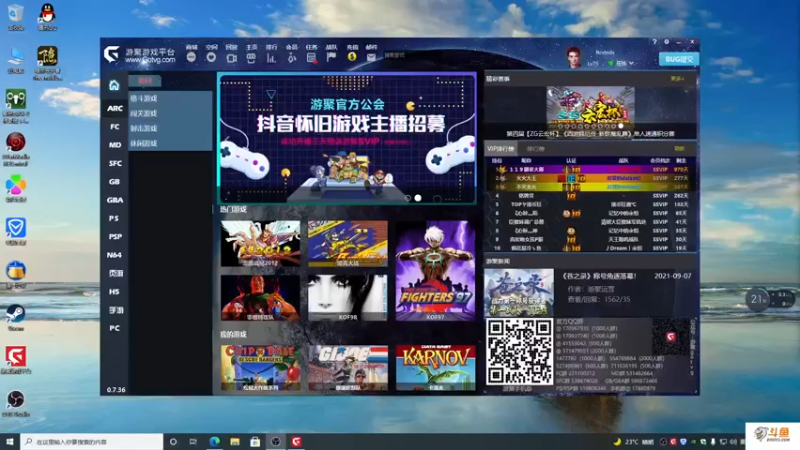
Task: Open Microsoft Edge in taskbar
Action: pos(214,441)
